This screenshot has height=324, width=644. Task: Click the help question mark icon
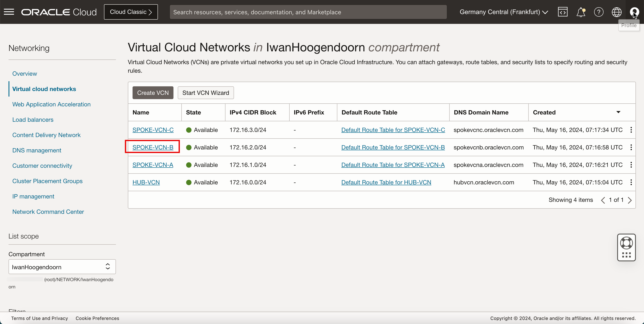pos(599,12)
